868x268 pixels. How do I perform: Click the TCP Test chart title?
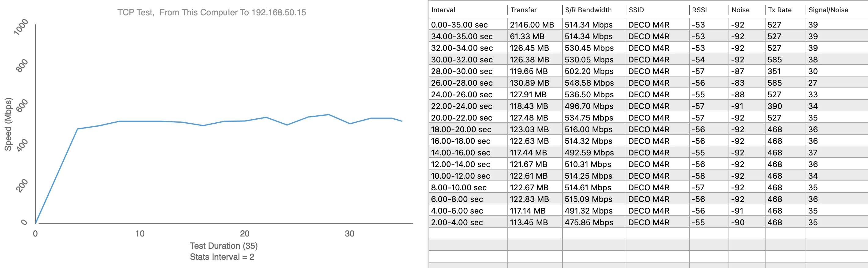tap(212, 13)
